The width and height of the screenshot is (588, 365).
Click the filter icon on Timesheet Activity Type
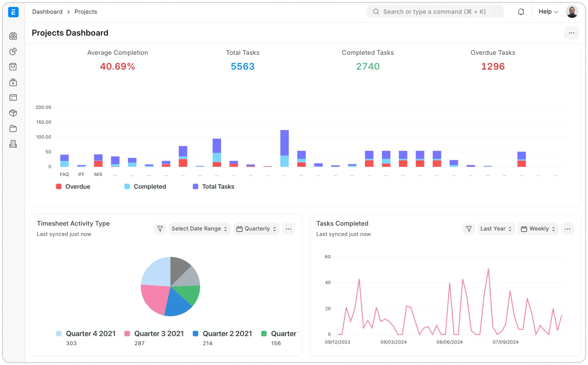click(160, 228)
